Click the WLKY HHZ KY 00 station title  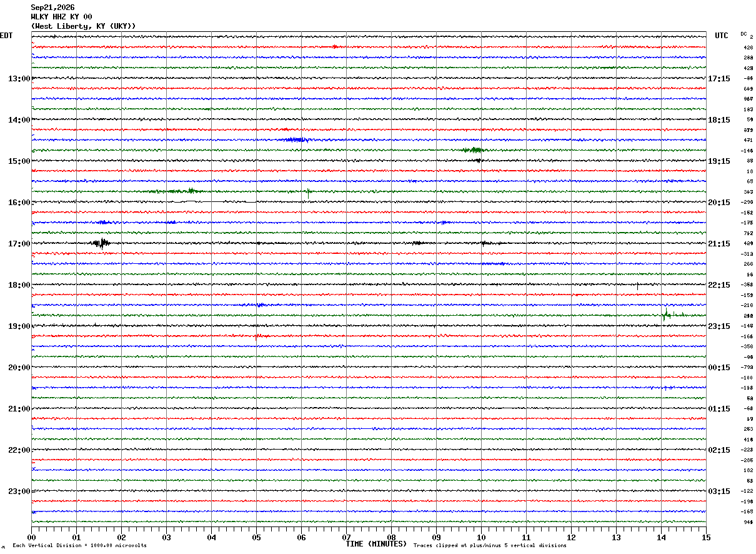point(61,17)
